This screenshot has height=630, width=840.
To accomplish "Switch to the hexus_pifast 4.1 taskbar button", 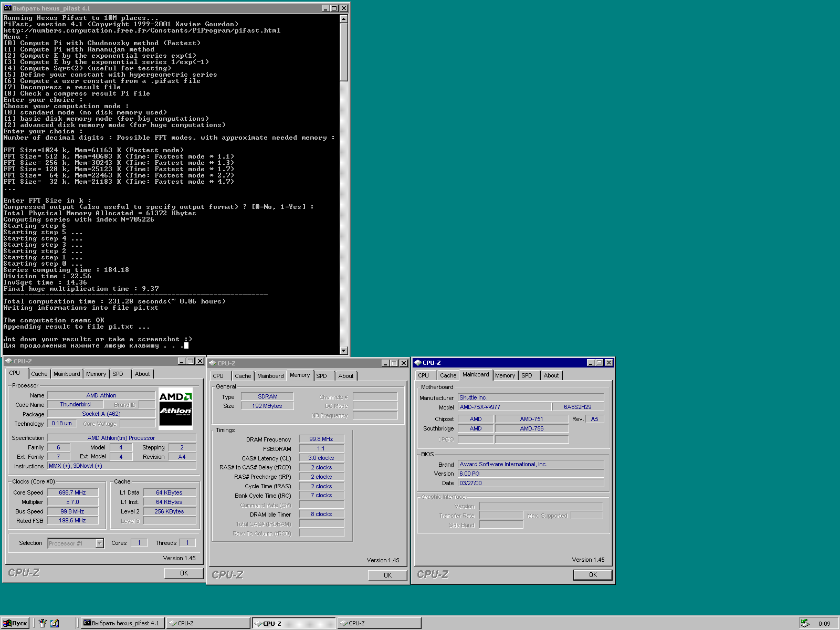I will pos(123,623).
